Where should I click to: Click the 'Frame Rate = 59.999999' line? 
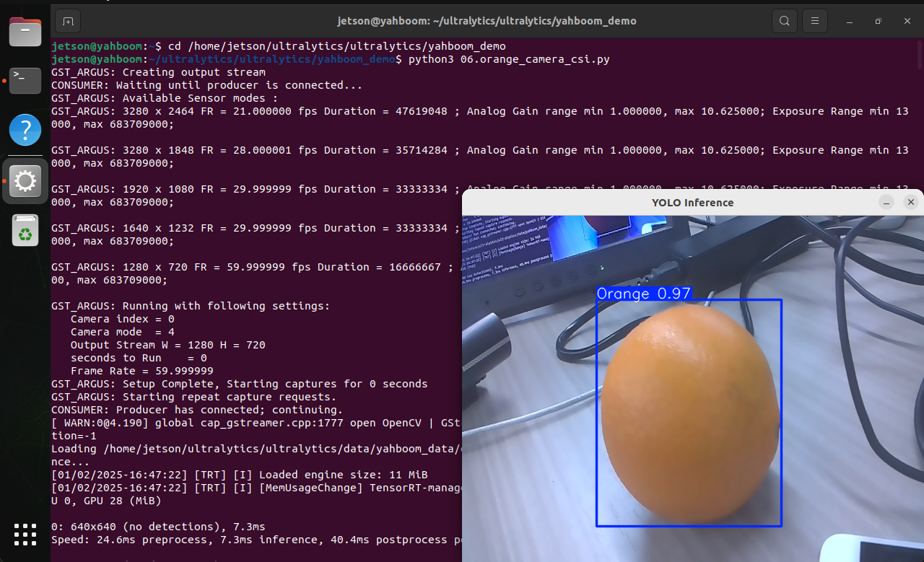[142, 371]
